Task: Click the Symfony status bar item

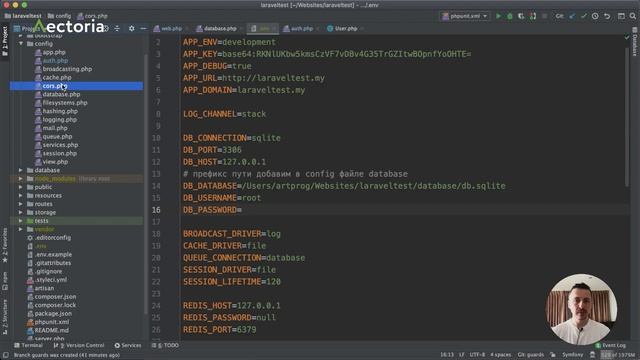Action: point(573,355)
